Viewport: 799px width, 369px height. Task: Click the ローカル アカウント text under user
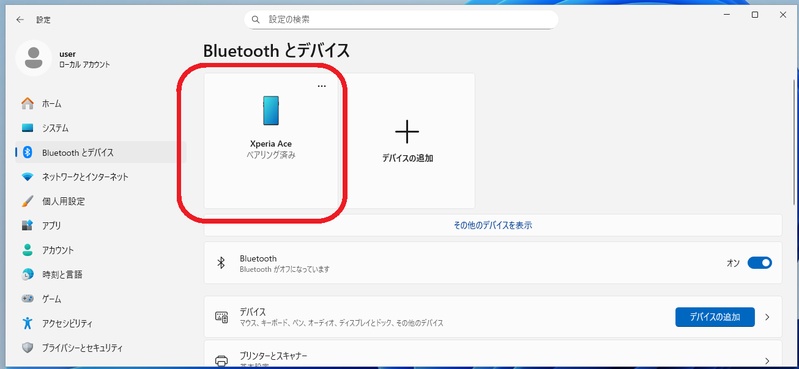tap(85, 65)
